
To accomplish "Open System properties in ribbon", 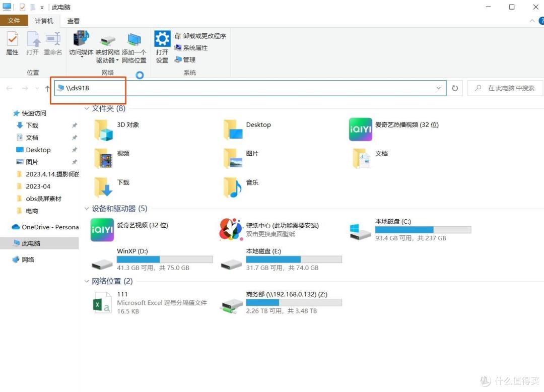I will [x=191, y=47].
